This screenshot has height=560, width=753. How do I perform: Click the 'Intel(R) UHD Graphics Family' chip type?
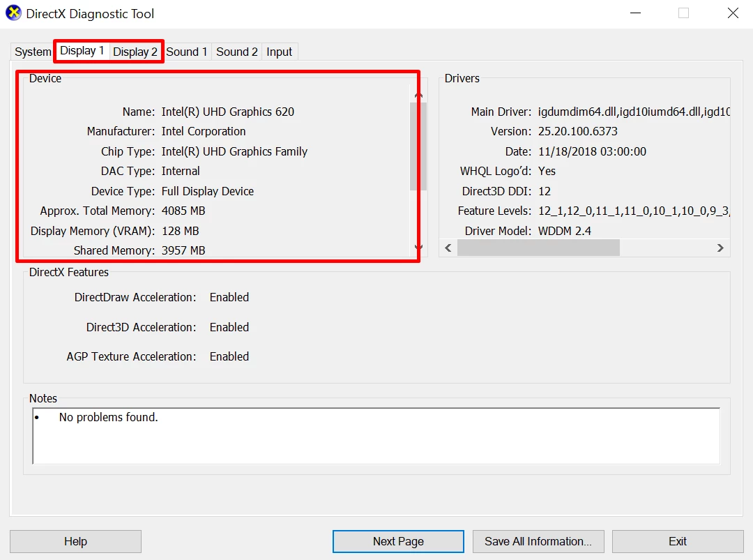point(234,152)
